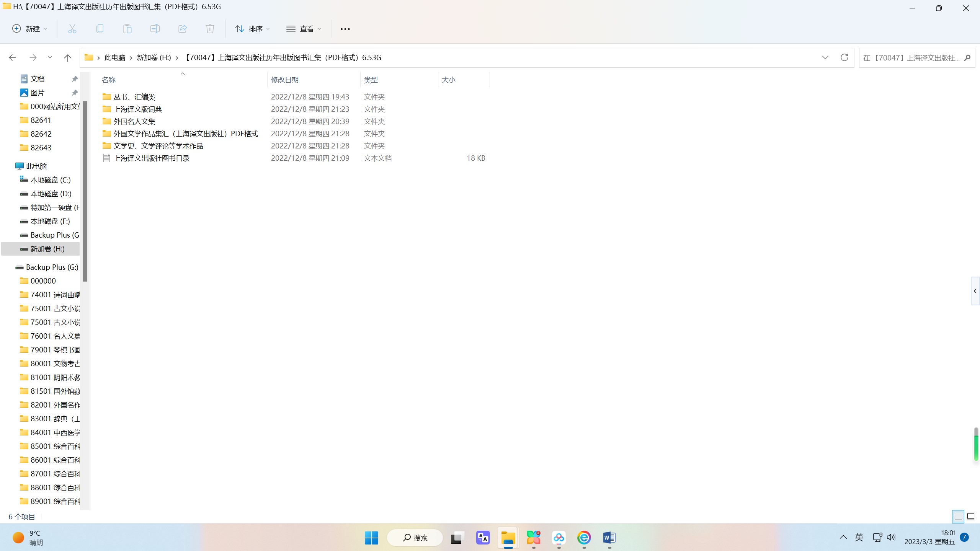
Task: Switch to large icons view layout icon
Action: coord(971,517)
